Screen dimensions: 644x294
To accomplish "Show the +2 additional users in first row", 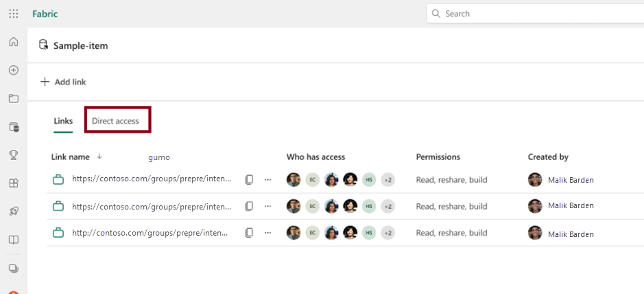I will [x=388, y=180].
